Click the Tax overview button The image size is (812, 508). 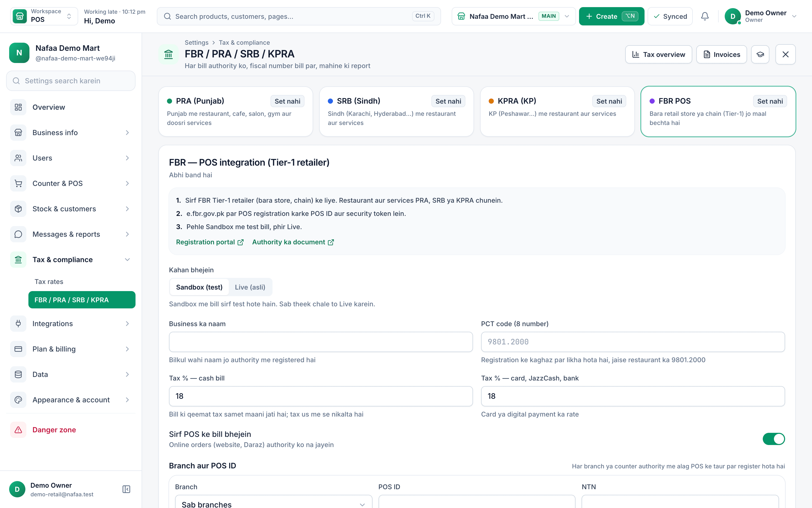pos(658,54)
